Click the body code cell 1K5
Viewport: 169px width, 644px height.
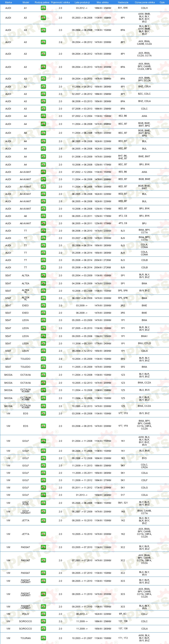[x=123, y=512]
